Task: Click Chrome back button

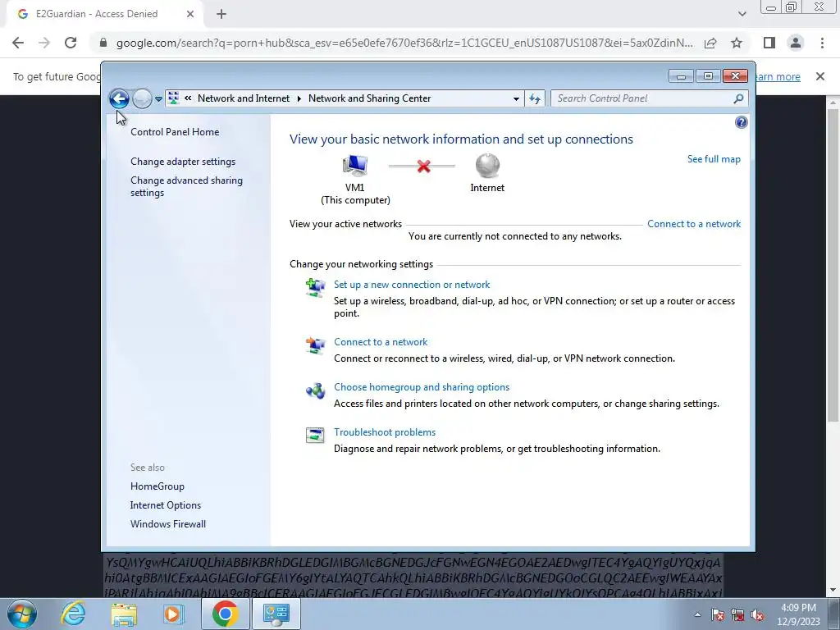Action: pyautogui.click(x=18, y=43)
